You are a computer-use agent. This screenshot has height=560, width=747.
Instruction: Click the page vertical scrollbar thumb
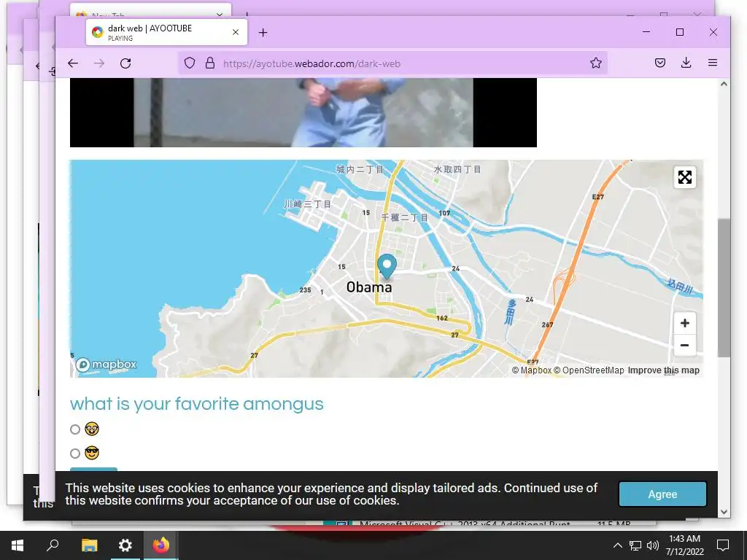(x=724, y=287)
